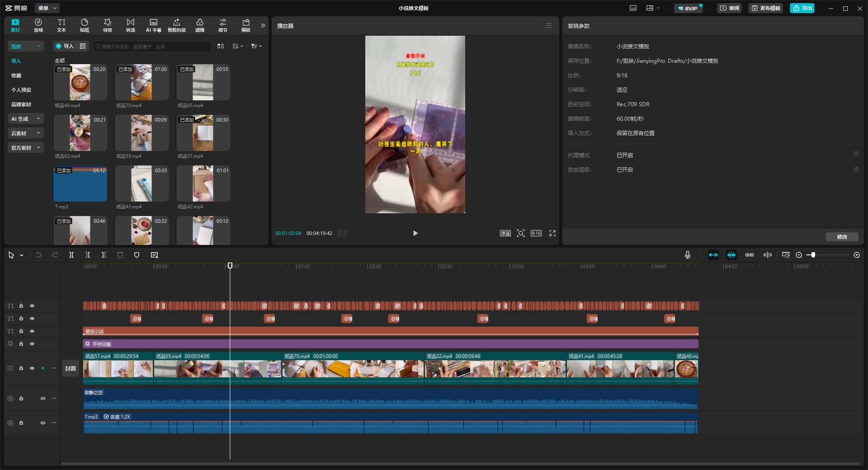Open the 特效 (effects) tab
The image size is (868, 470).
tap(108, 25)
